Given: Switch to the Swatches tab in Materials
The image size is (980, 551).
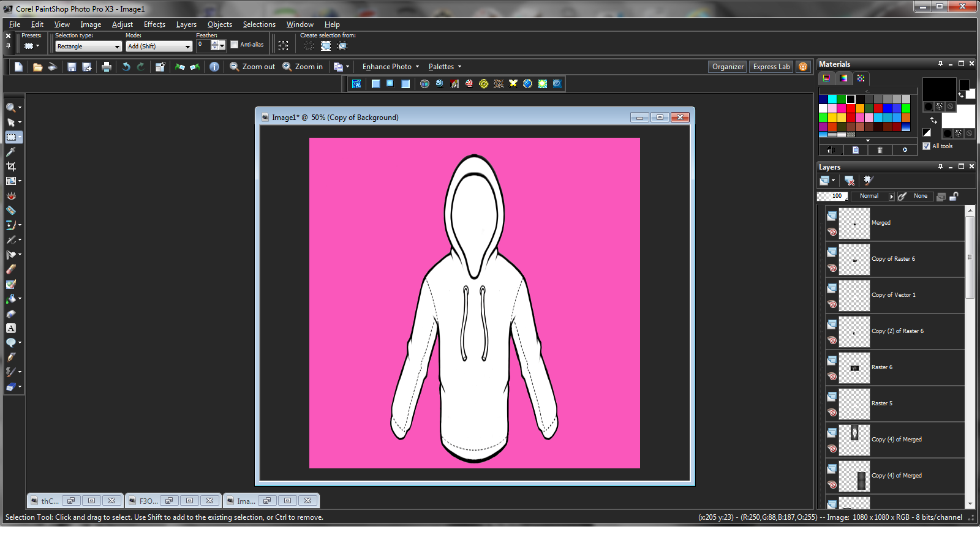Looking at the screenshot, I should [861, 78].
